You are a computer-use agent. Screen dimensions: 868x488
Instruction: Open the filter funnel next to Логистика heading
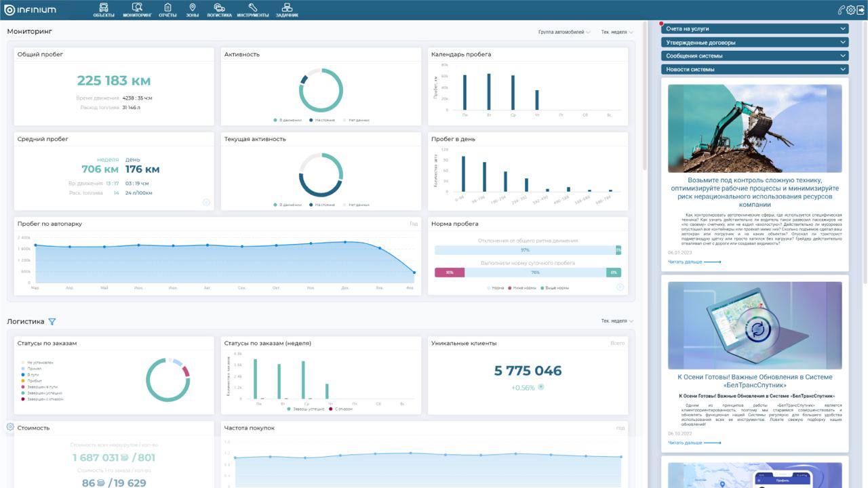(x=52, y=322)
